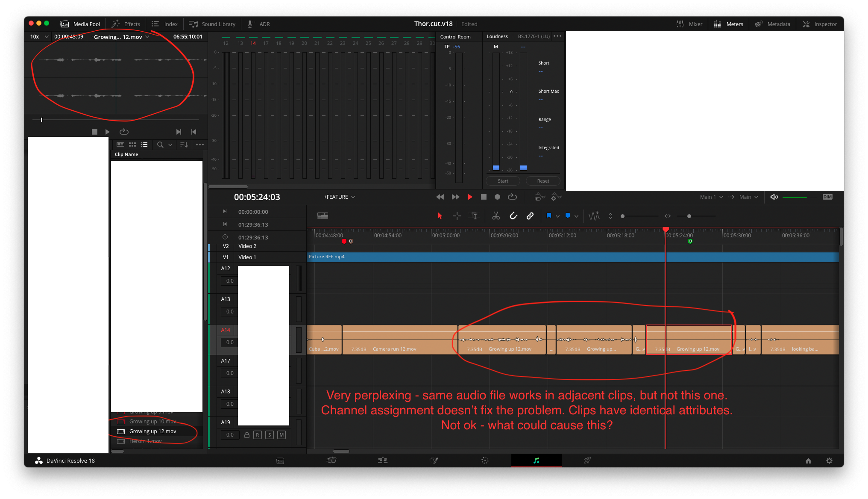Select the arrow pointer selection tool
The width and height of the screenshot is (868, 499).
click(440, 216)
